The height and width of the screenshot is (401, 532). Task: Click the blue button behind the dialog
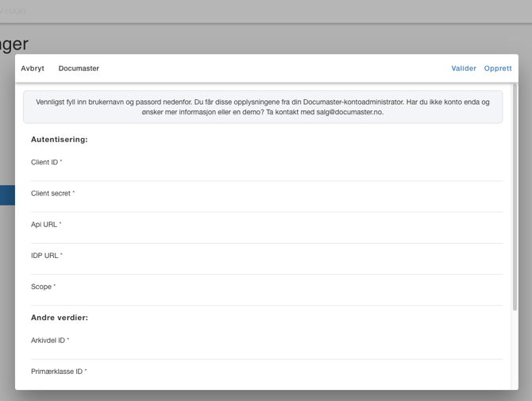7,195
